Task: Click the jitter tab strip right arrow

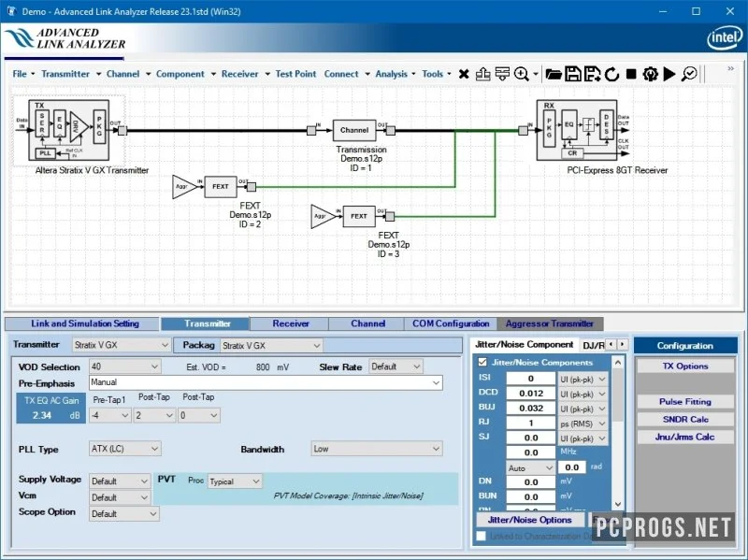Action: pos(623,344)
